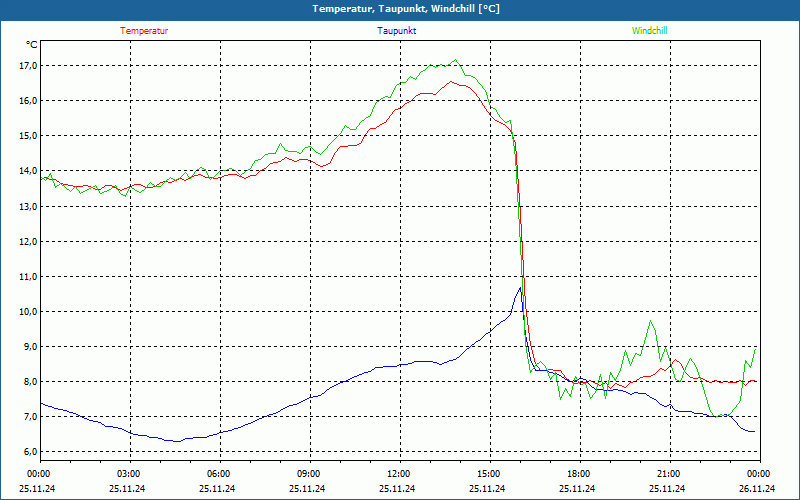Click the 15,0 y-axis value
The width and height of the screenshot is (800, 500).
pyautogui.click(x=29, y=136)
